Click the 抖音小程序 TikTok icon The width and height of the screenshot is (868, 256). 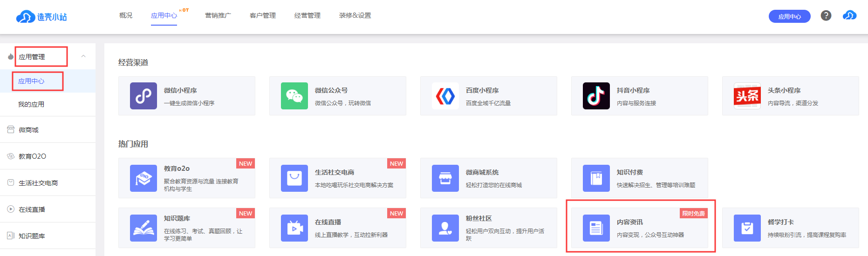click(596, 96)
